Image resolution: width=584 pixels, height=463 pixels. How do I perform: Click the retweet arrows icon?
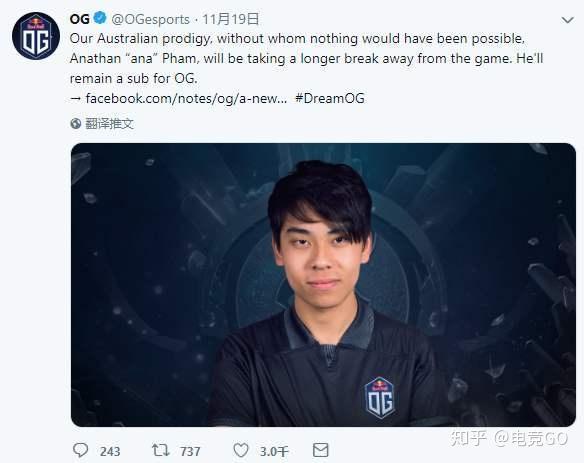click(161, 450)
